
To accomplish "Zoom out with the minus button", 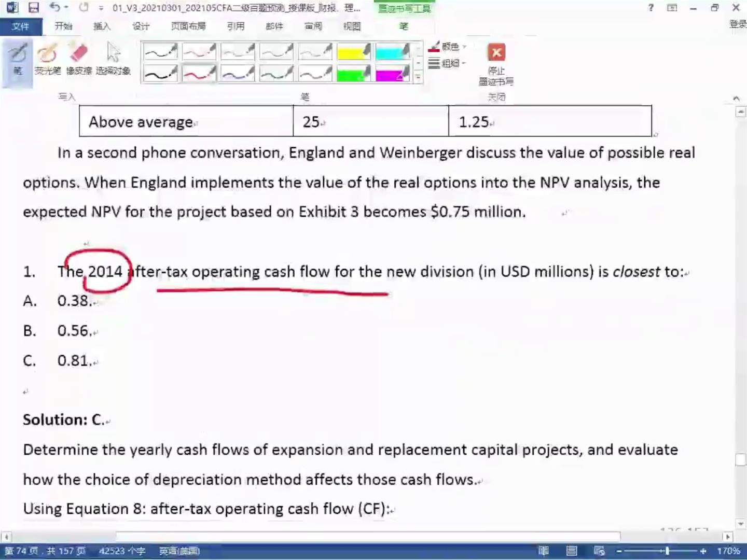I will (x=619, y=551).
